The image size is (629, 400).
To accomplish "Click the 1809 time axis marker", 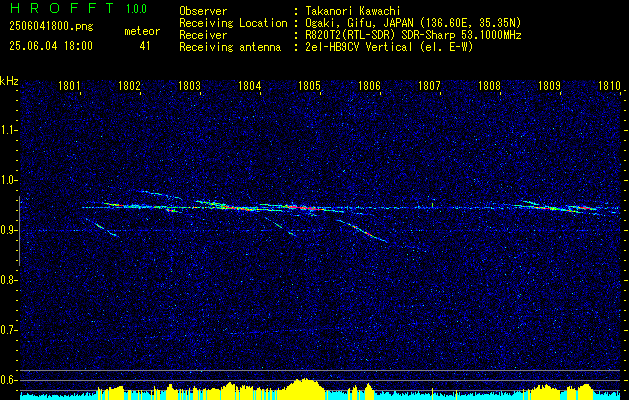I will point(549,86).
